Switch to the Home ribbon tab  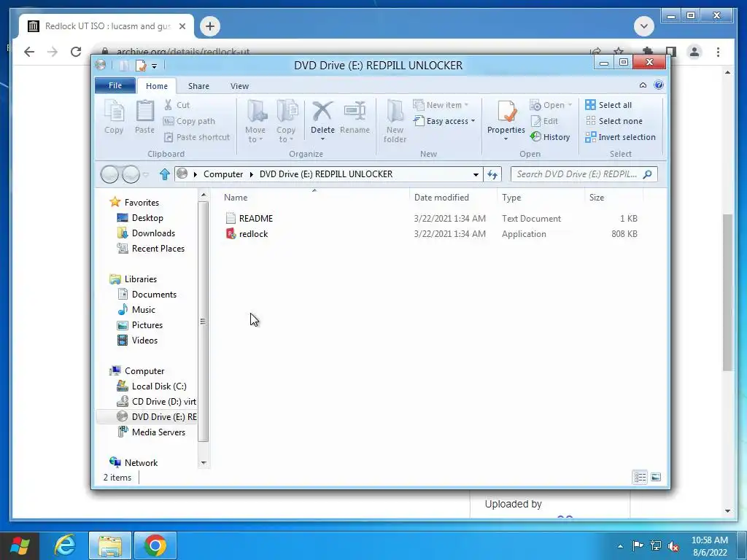[x=157, y=86]
